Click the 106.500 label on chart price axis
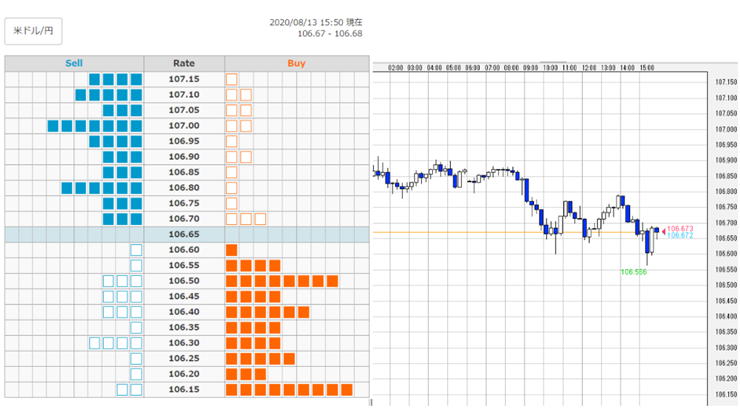 pyautogui.click(x=726, y=285)
